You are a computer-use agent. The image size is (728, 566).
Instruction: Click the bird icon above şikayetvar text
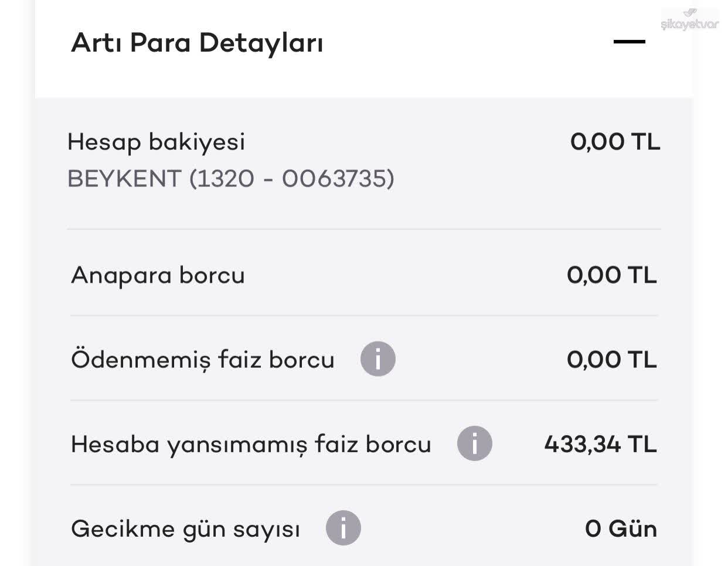point(691,13)
